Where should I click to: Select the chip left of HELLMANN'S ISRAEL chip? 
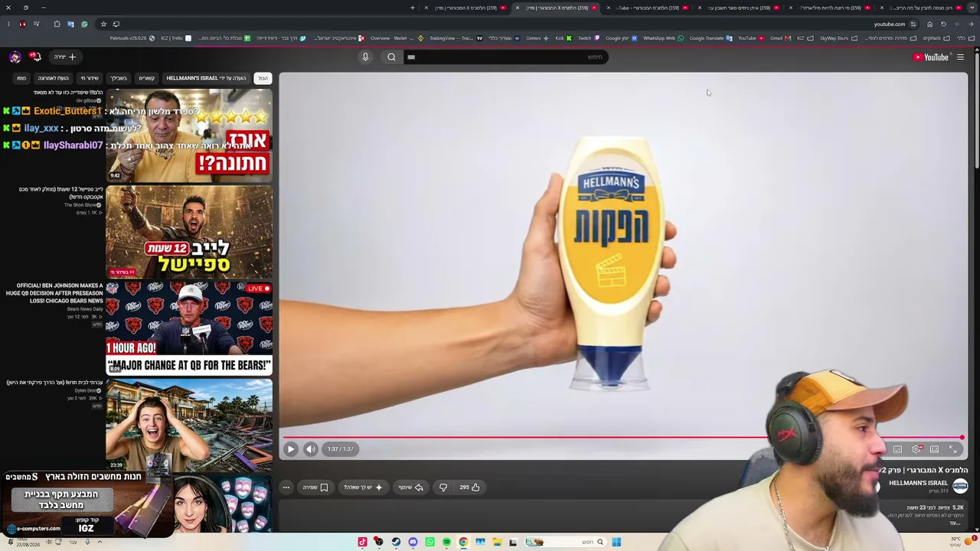[147, 78]
